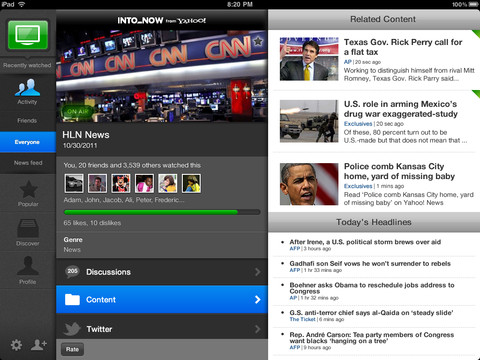The image size is (480, 360).
Task: Click the Rate button
Action: (x=72, y=349)
